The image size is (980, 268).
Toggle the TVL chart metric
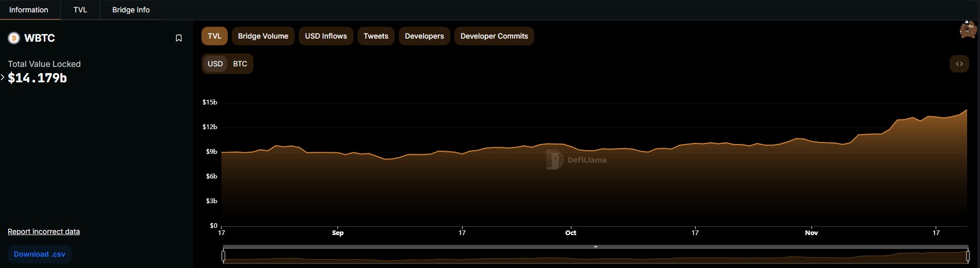click(214, 36)
